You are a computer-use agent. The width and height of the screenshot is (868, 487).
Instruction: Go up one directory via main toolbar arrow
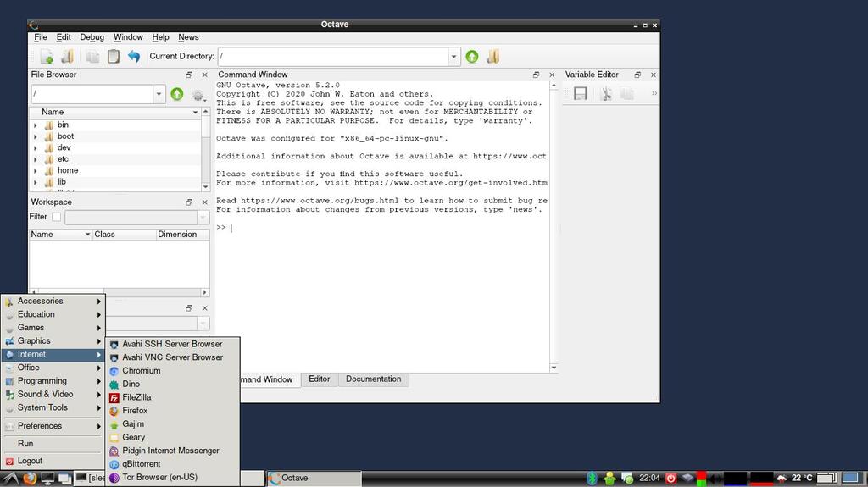(472, 57)
